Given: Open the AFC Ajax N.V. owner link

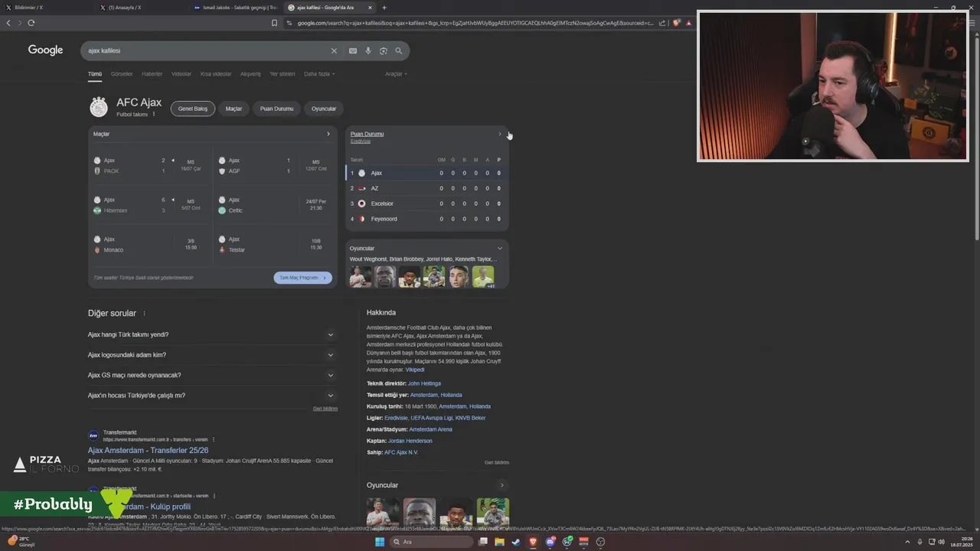Looking at the screenshot, I should pos(401,452).
